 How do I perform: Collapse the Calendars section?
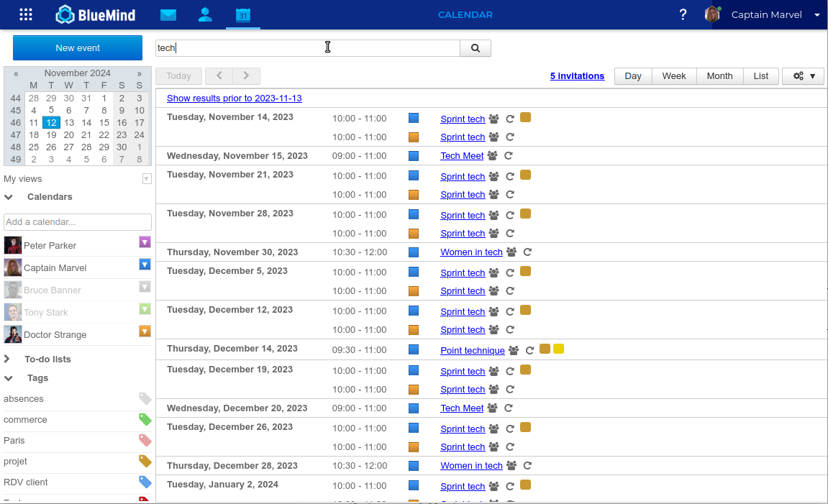[9, 197]
